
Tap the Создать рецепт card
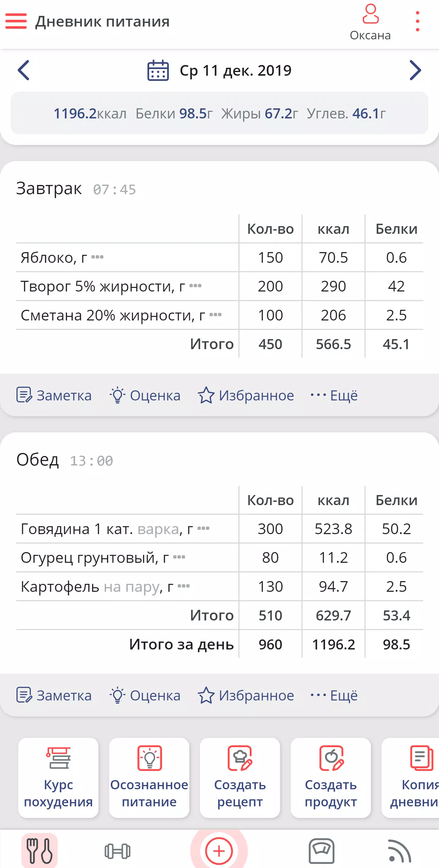click(x=240, y=778)
